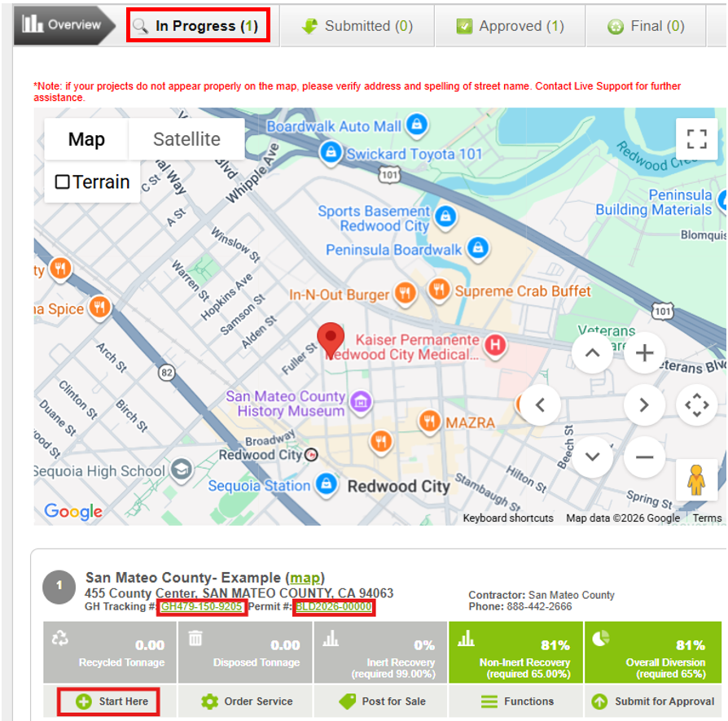Enable the Terrain checkbox
728x721 pixels.
point(63,182)
